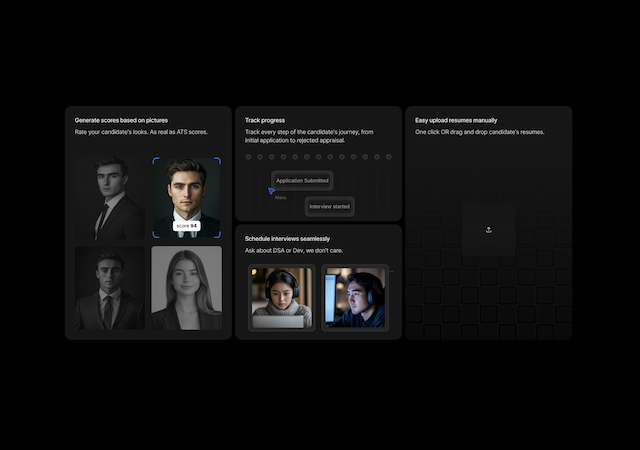This screenshot has width=640, height=450.
Task: Click the Schedule interviews seamlessly heading
Action: 287,239
